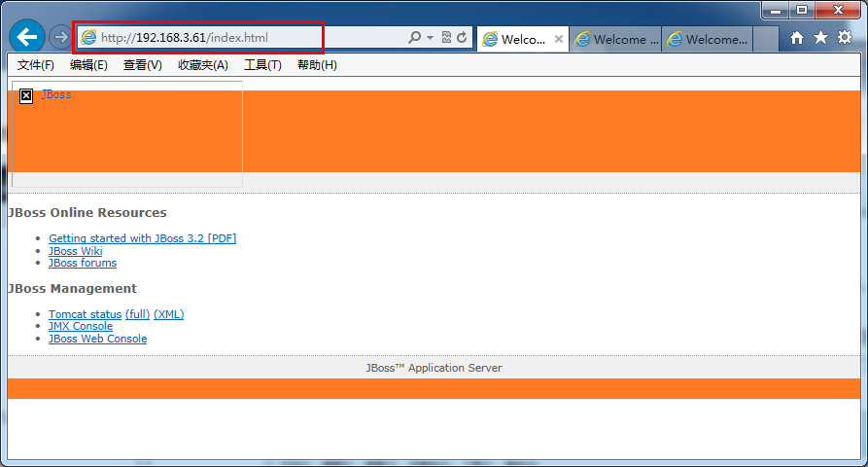Open the Tools gear icon

click(x=845, y=37)
